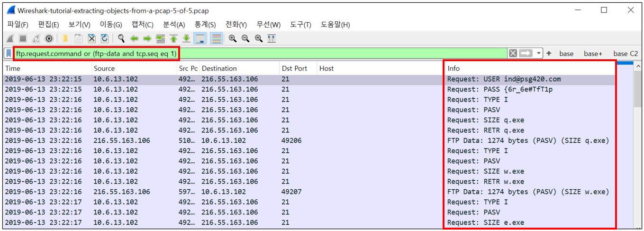The image size is (644, 231).
Task: Apply the 'base C2' filter button
Action: point(626,54)
